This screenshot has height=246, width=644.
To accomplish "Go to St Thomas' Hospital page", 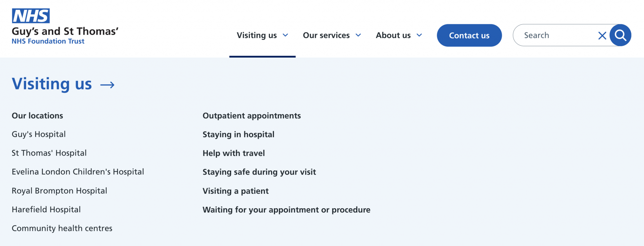I will 49,153.
